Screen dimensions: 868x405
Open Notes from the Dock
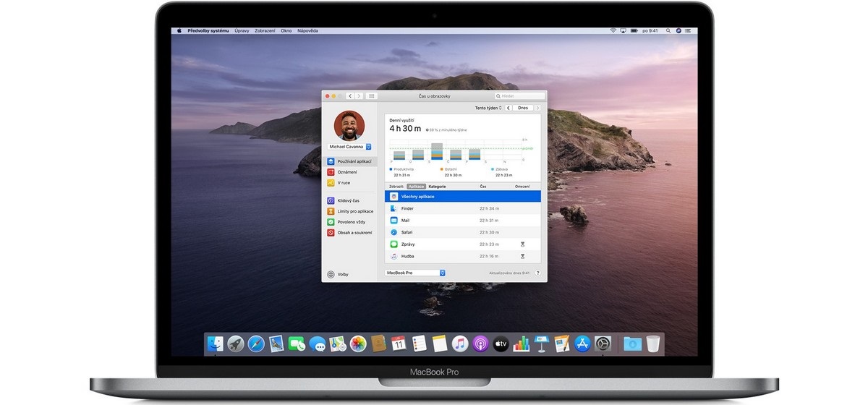(x=440, y=344)
